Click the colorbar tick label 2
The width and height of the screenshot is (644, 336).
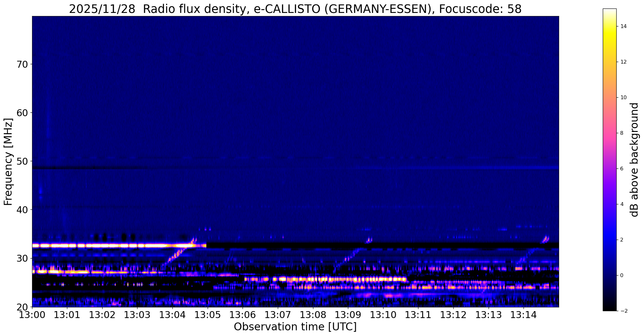pyautogui.click(x=622, y=240)
